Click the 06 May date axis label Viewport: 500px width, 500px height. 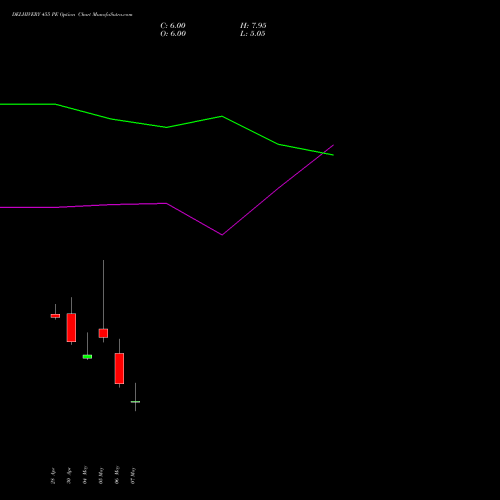pos(117,475)
